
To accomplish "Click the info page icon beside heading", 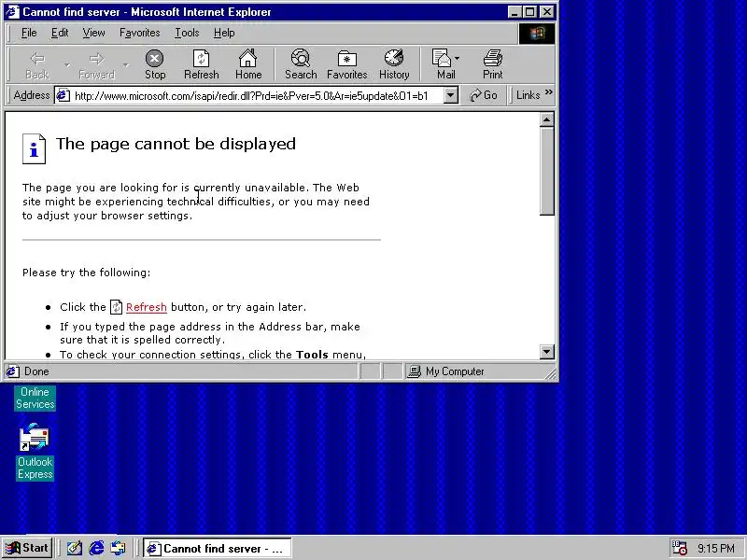I will (34, 149).
